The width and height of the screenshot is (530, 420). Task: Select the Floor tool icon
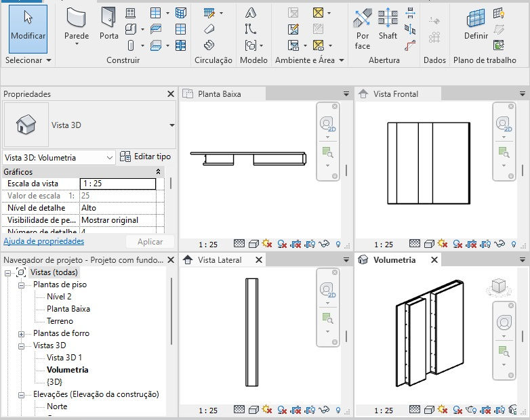point(155,45)
